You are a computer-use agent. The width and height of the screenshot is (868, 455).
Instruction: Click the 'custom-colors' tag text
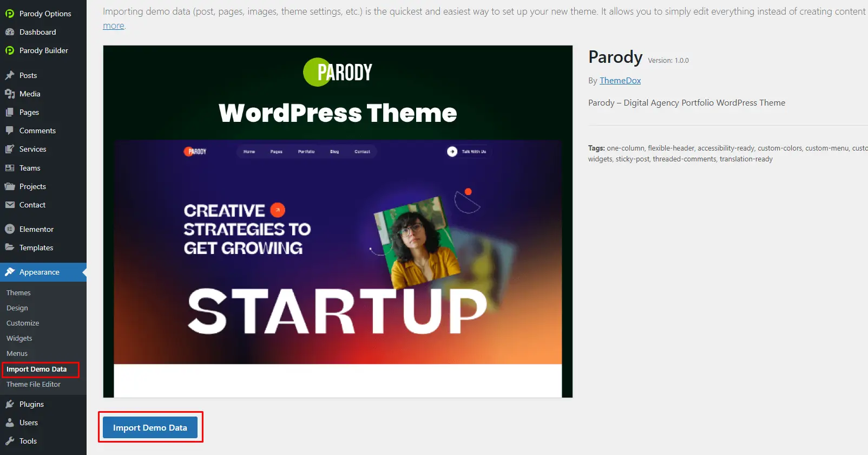(x=780, y=148)
